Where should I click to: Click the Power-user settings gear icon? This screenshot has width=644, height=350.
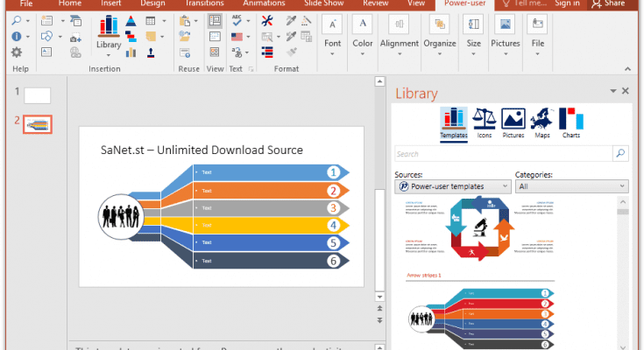pyautogui.click(x=17, y=52)
